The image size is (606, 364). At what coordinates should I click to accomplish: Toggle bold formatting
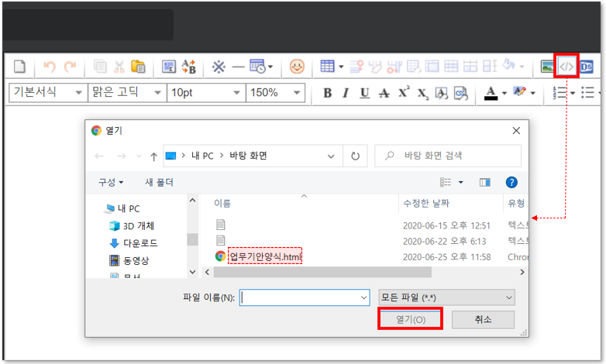[x=327, y=93]
